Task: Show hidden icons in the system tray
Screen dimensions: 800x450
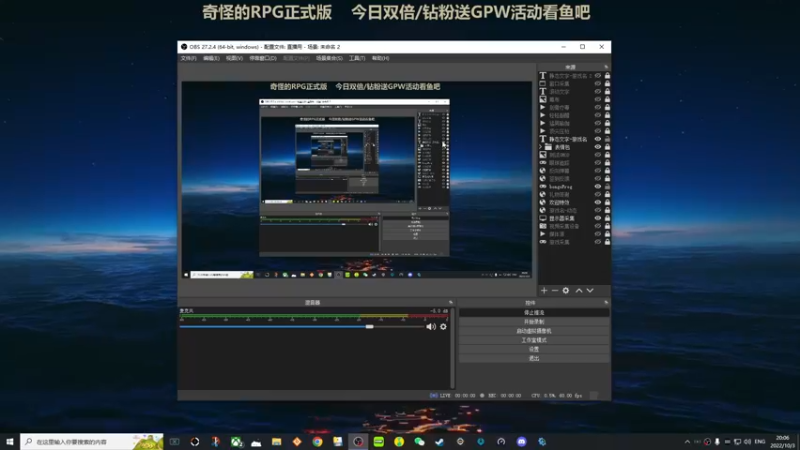Action: pyautogui.click(x=687, y=442)
